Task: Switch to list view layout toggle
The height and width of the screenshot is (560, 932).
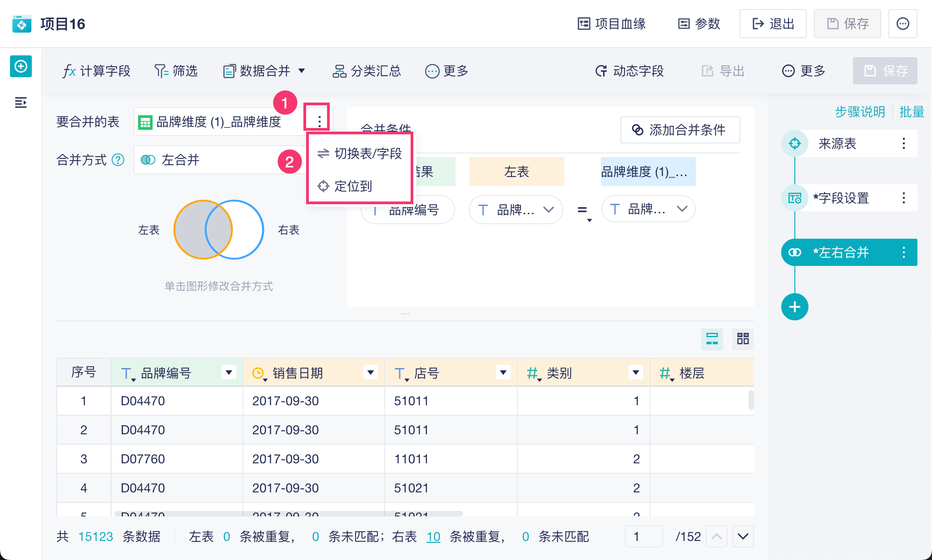Action: coord(712,339)
